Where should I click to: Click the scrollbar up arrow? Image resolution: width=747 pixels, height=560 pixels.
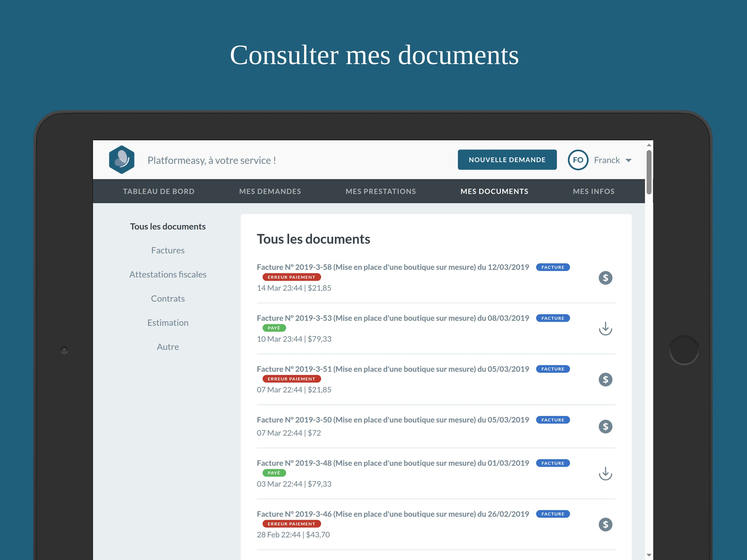click(649, 145)
